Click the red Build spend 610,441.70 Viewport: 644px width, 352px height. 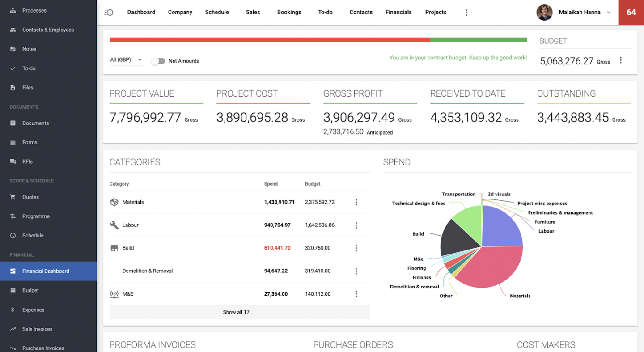click(277, 248)
